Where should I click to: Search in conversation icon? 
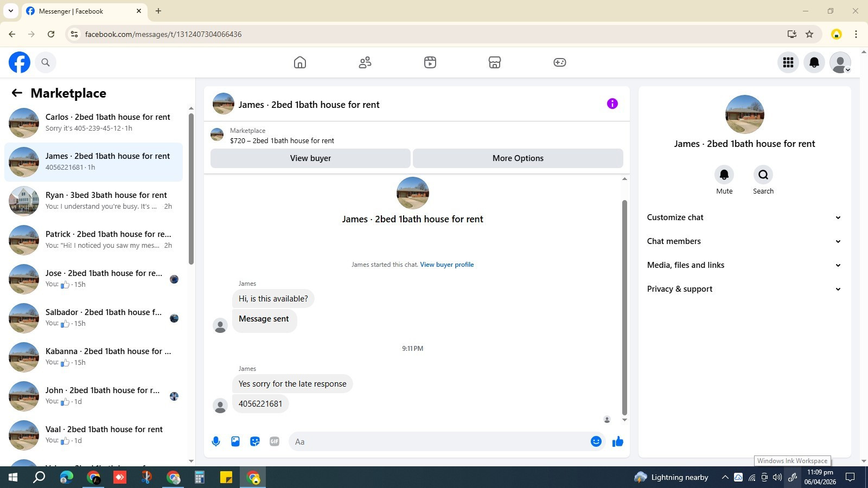tap(763, 175)
